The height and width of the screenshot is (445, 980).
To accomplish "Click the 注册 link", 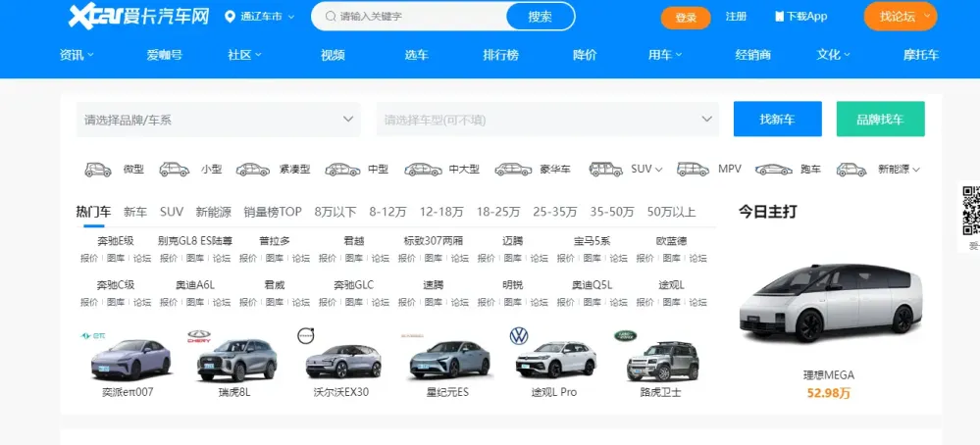I will pyautogui.click(x=736, y=17).
